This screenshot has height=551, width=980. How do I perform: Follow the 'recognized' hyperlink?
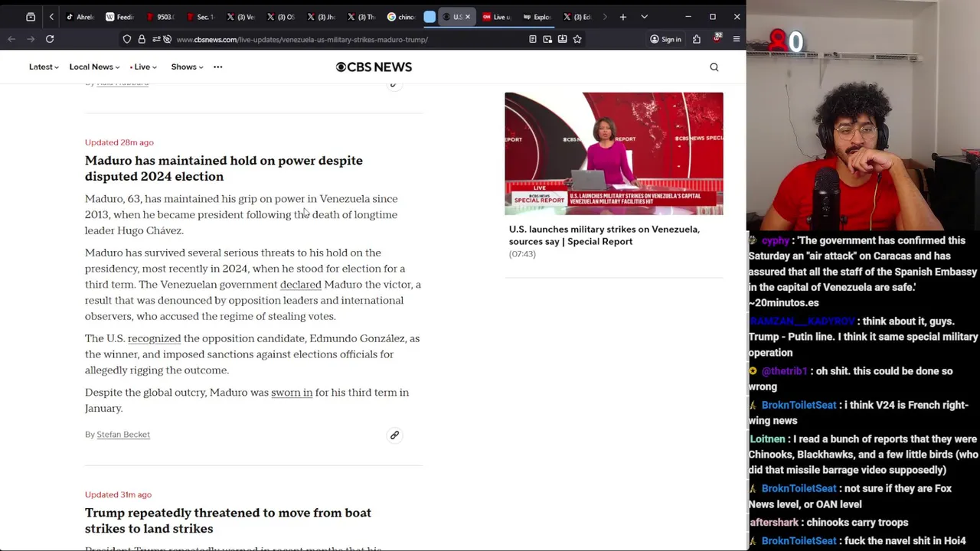click(x=154, y=338)
